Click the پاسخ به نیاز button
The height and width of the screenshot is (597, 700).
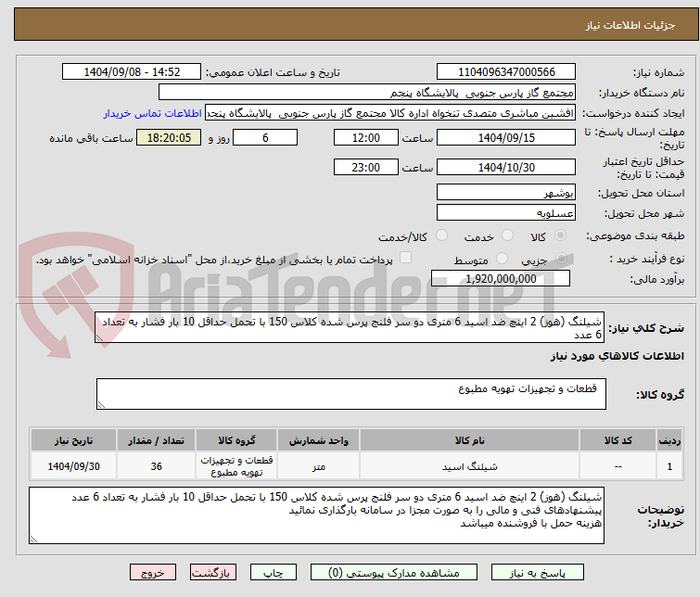[x=537, y=573]
